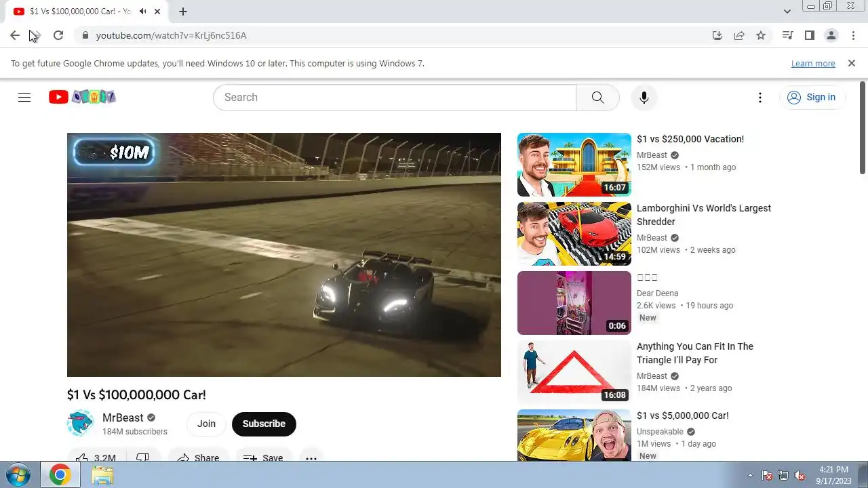
Task: Subscribe to MrBeast
Action: pyautogui.click(x=264, y=424)
